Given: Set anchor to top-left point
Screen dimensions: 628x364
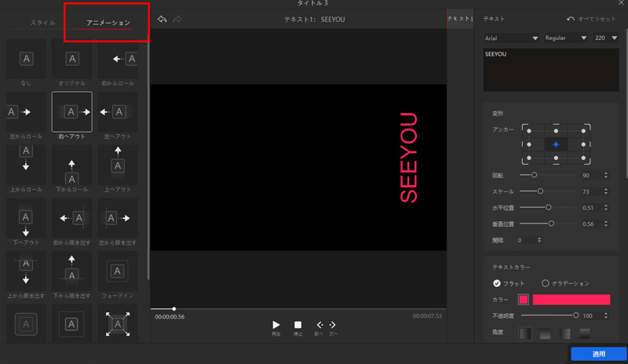Looking at the screenshot, I should [x=529, y=131].
